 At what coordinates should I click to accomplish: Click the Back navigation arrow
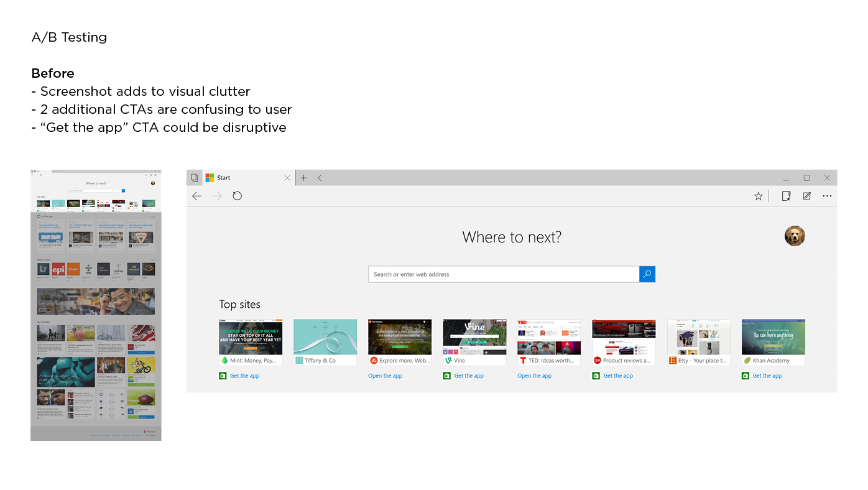point(196,195)
